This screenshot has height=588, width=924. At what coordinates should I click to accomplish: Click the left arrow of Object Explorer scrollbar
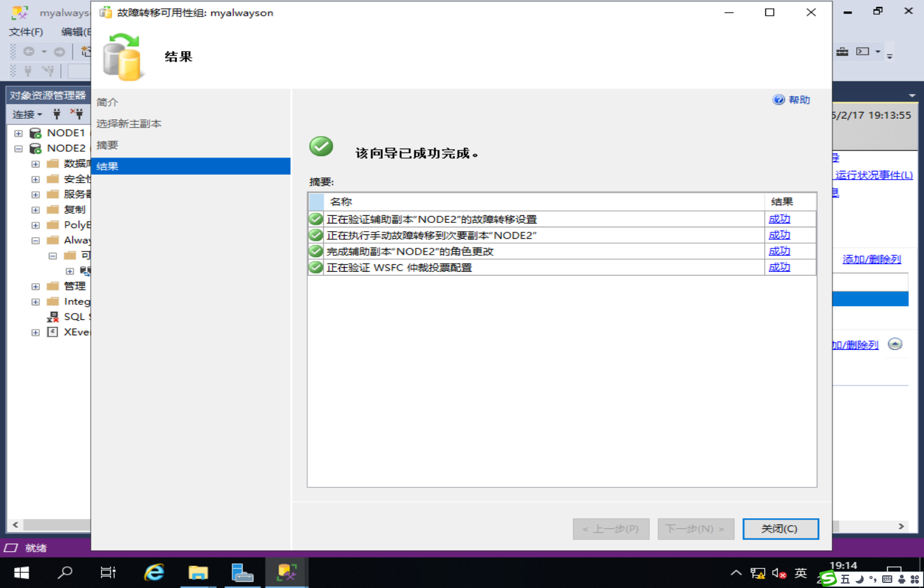[x=15, y=526]
